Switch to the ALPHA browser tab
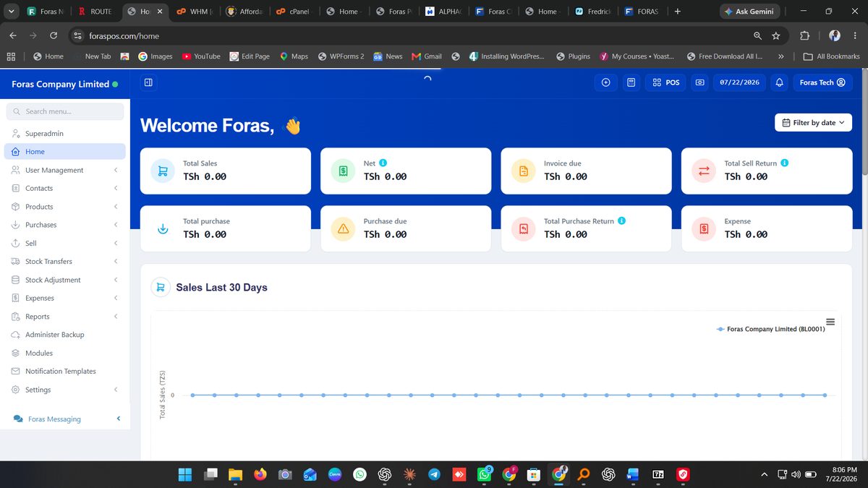The image size is (868, 488). [x=442, y=12]
